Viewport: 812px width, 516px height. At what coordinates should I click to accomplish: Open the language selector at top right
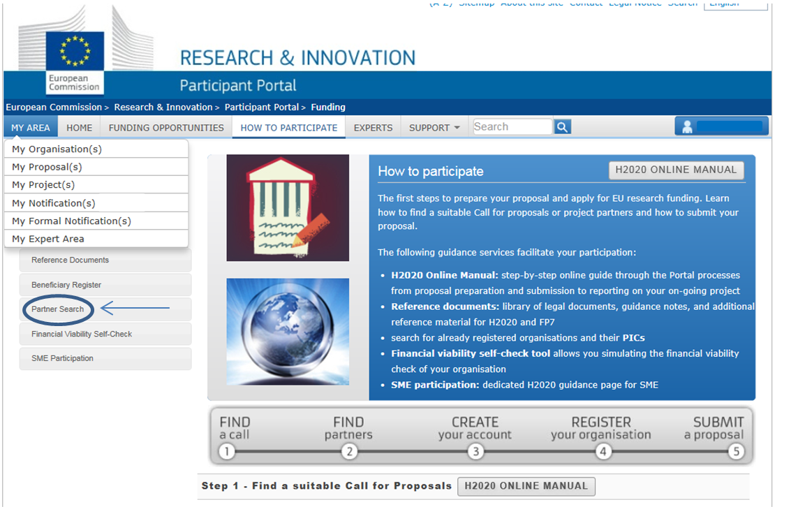click(x=735, y=5)
